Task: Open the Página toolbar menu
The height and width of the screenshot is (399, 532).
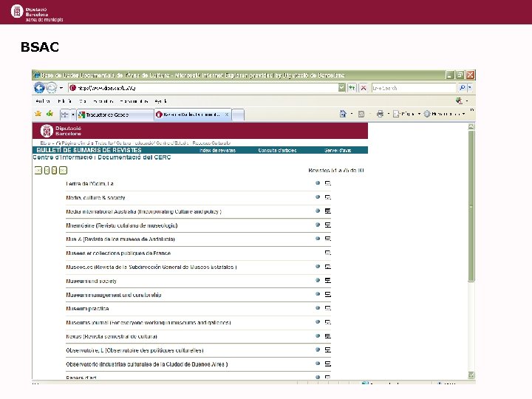Action: [407, 114]
